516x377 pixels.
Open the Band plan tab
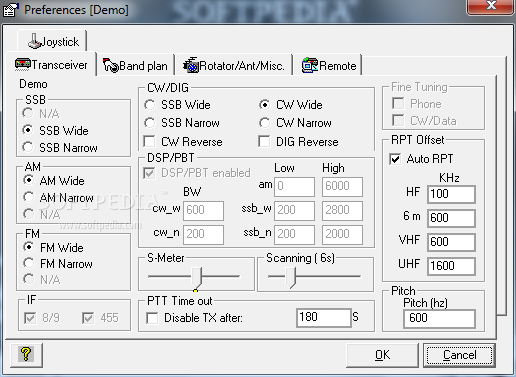pos(135,66)
